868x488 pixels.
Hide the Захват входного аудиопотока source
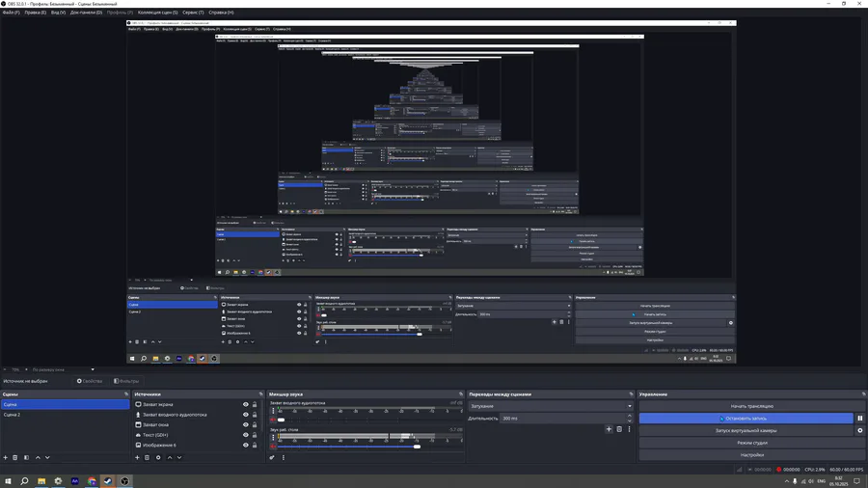(x=246, y=415)
